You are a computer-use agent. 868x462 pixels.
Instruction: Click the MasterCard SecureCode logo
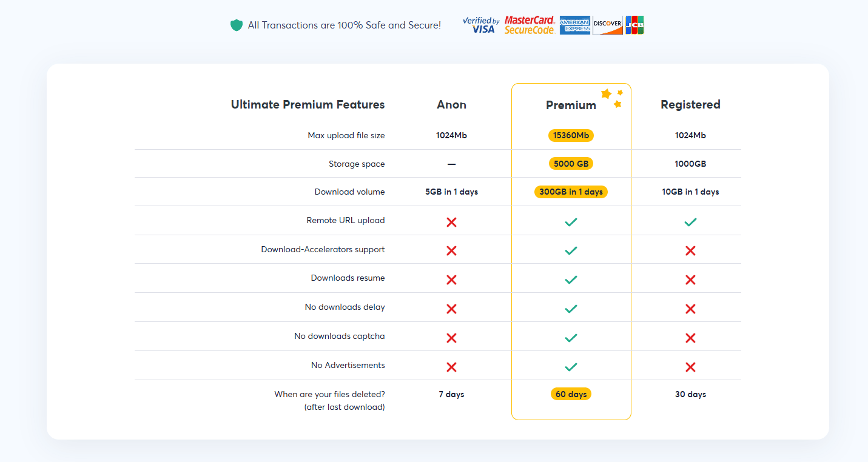(x=530, y=25)
